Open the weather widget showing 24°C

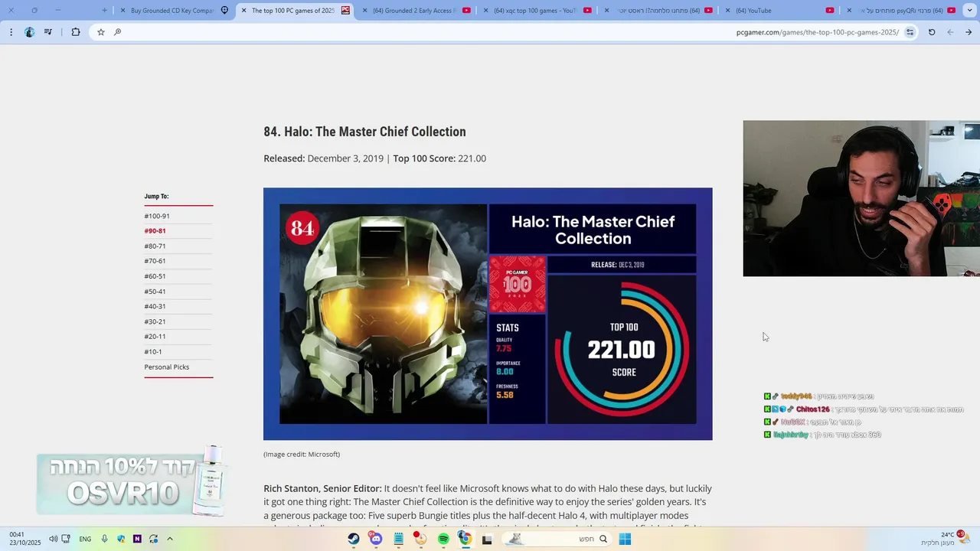coord(945,538)
